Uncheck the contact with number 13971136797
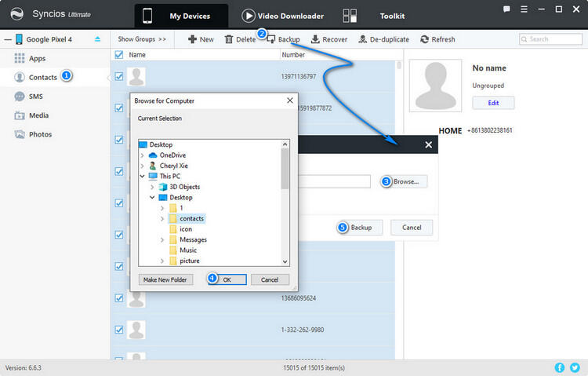 click(x=119, y=76)
